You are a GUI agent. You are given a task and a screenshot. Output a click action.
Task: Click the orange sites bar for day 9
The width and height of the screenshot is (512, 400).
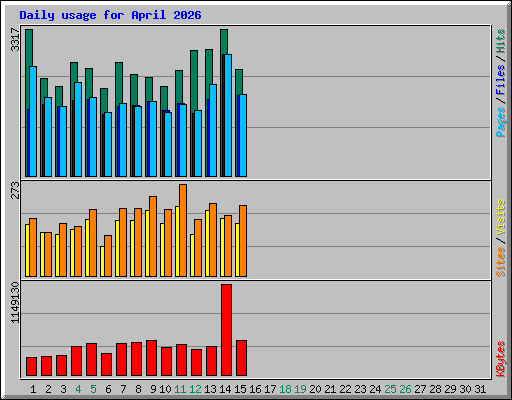(153, 236)
